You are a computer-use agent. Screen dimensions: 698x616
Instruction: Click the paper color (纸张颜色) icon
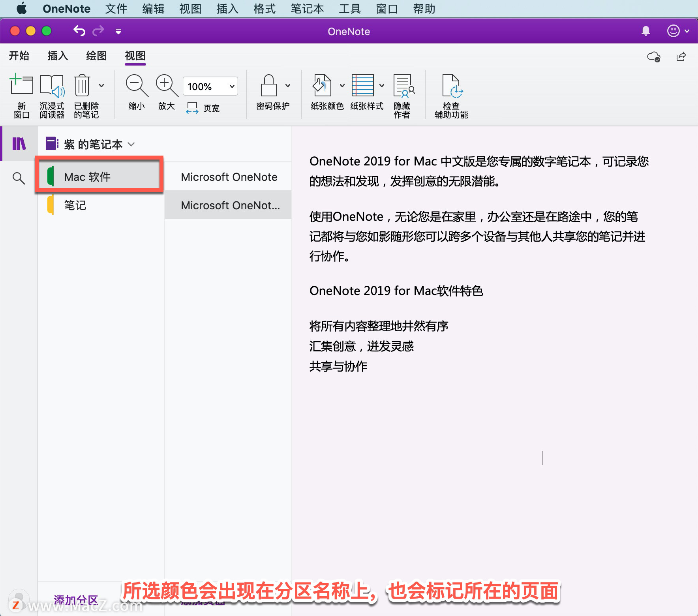pyautogui.click(x=323, y=85)
